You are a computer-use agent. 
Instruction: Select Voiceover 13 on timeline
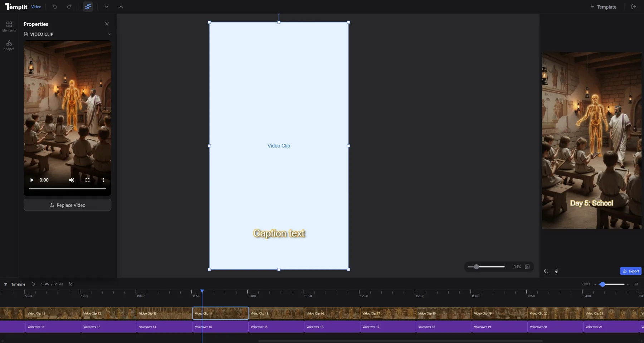165,327
